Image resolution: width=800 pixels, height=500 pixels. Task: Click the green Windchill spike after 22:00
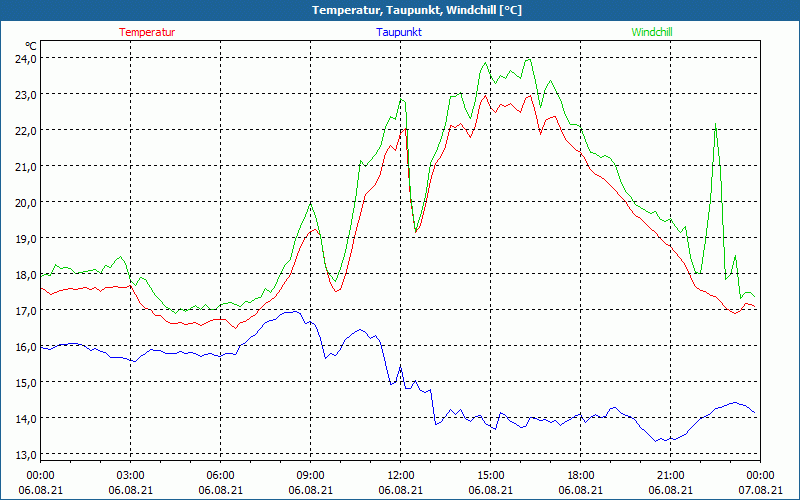tap(716, 124)
